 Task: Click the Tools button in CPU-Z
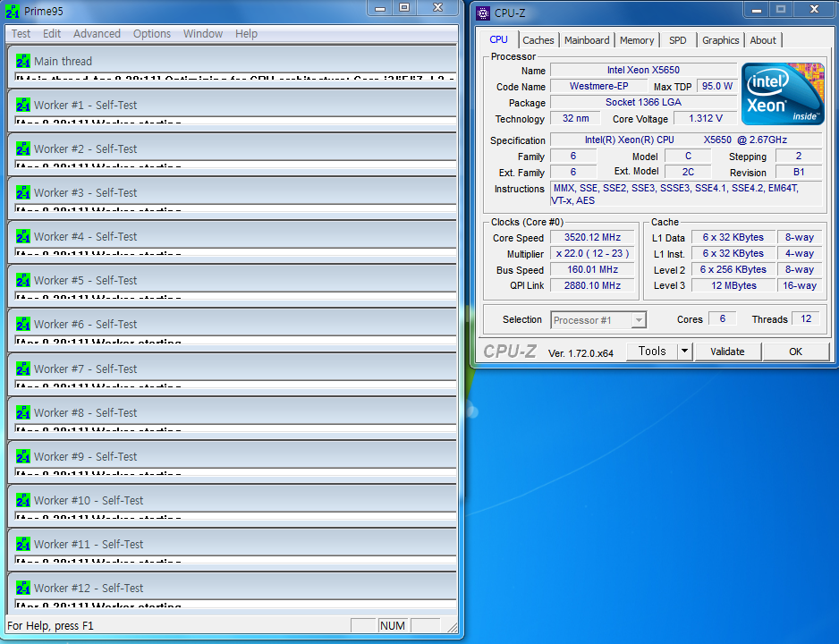[x=652, y=352]
